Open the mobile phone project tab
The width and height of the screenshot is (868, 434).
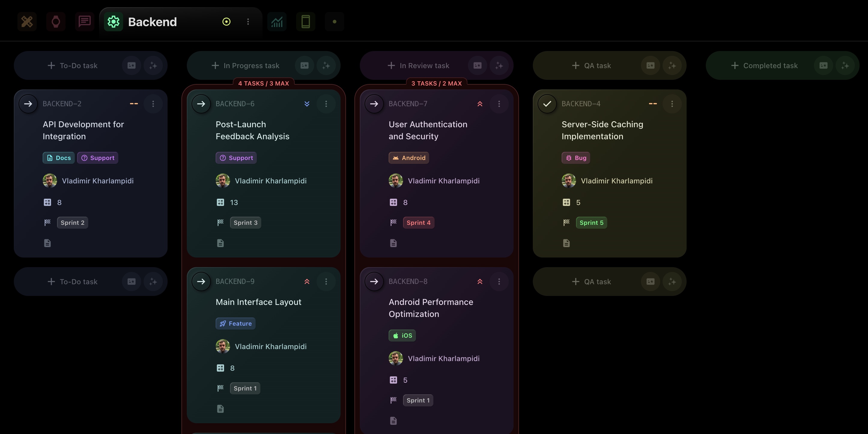306,22
